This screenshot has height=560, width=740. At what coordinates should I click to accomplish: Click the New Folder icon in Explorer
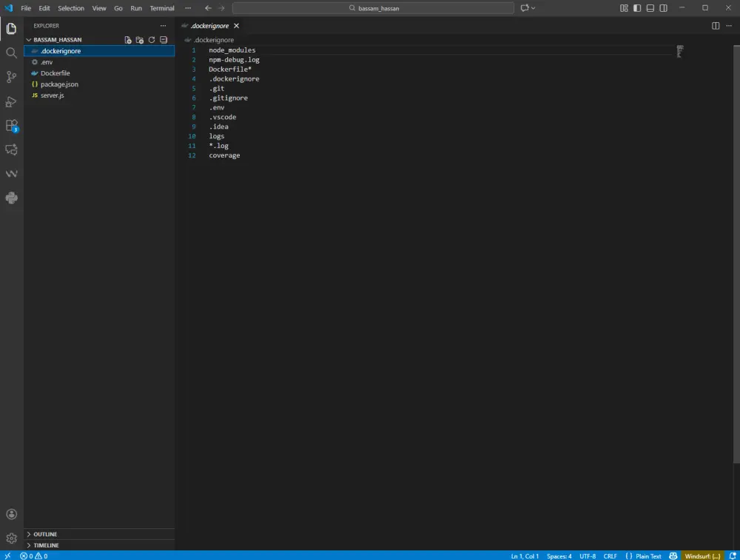tap(140, 40)
